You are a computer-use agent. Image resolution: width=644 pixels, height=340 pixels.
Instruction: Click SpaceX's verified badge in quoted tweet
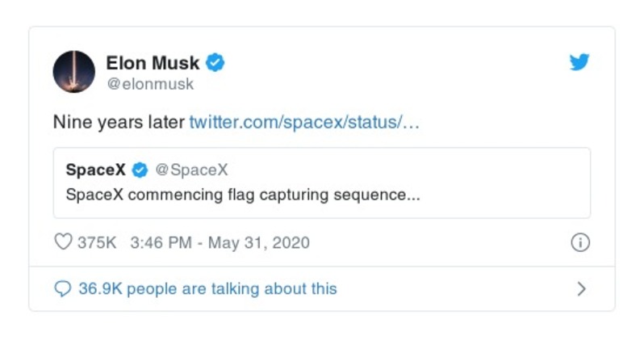click(x=140, y=170)
